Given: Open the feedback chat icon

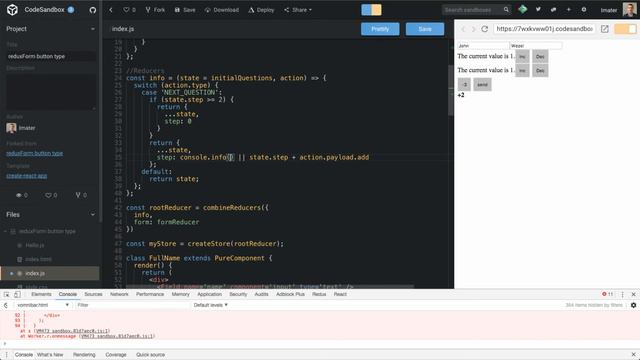Looking at the screenshot, I should (553, 9).
